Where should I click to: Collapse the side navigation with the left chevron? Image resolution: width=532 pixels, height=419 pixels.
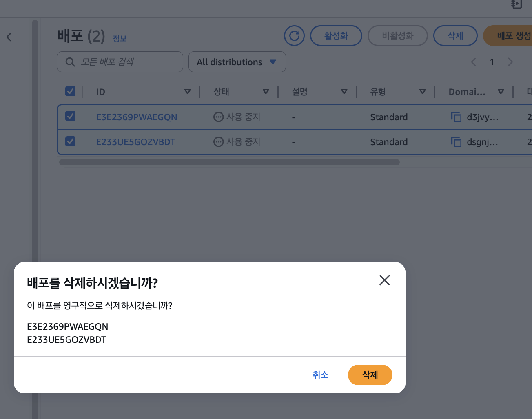tap(9, 37)
